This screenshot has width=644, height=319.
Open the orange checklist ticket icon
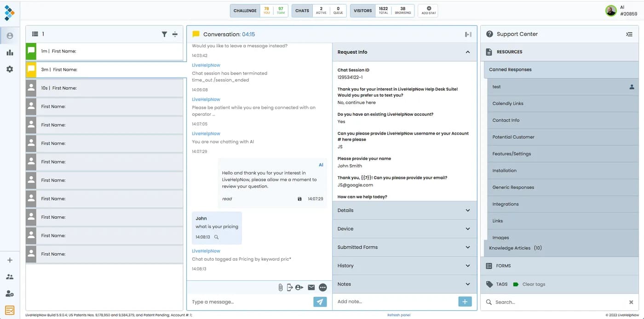(x=10, y=310)
